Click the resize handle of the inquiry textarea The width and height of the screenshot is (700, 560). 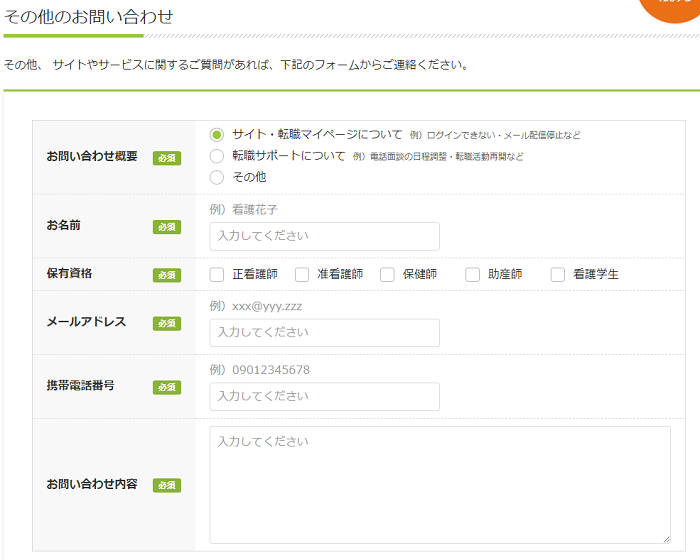click(x=664, y=537)
